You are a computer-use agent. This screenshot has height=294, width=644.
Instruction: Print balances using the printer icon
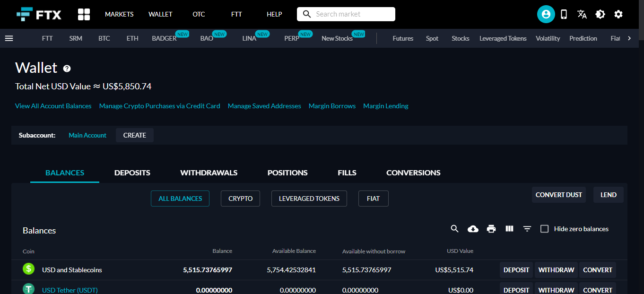coord(491,229)
